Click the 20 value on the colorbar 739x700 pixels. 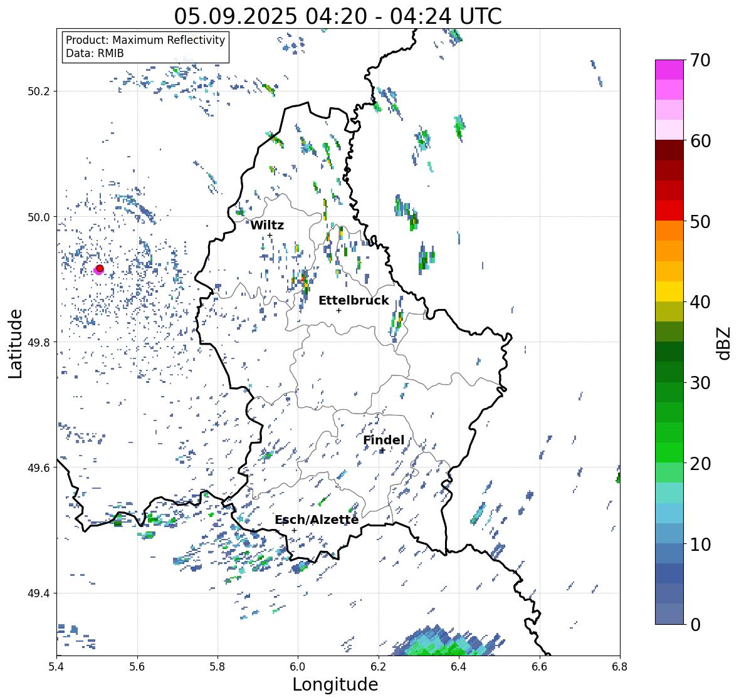coord(700,464)
